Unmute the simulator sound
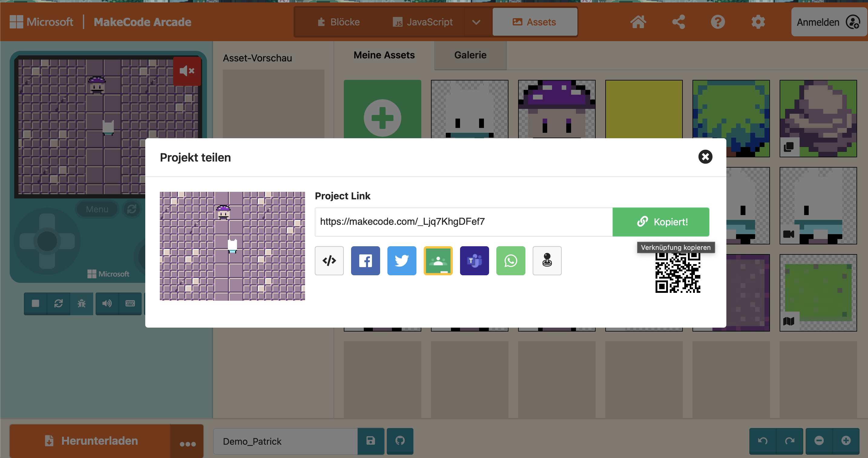Image resolution: width=868 pixels, height=458 pixels. coord(187,71)
